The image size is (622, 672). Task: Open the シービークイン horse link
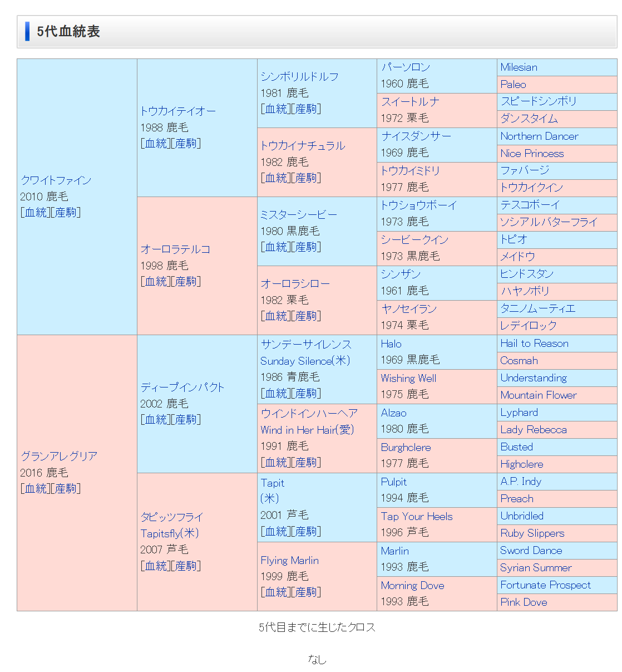click(x=414, y=239)
